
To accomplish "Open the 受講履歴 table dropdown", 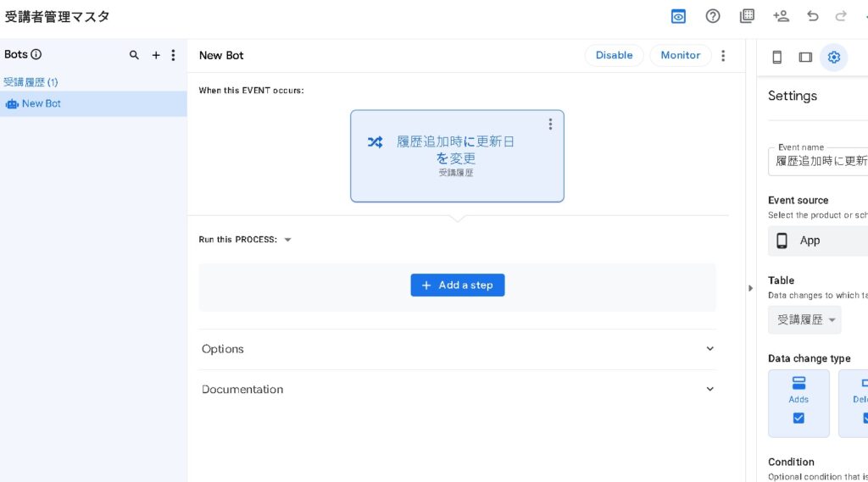I will click(805, 319).
